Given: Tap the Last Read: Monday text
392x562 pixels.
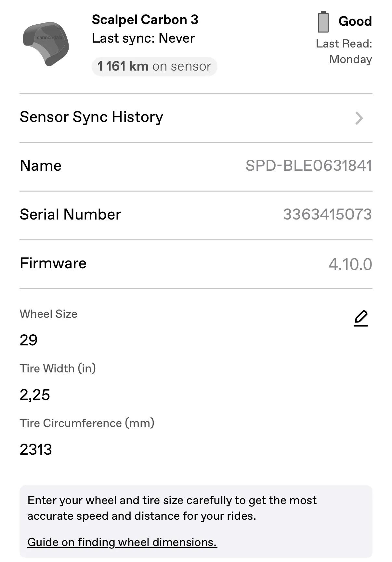Looking at the screenshot, I should point(345,51).
